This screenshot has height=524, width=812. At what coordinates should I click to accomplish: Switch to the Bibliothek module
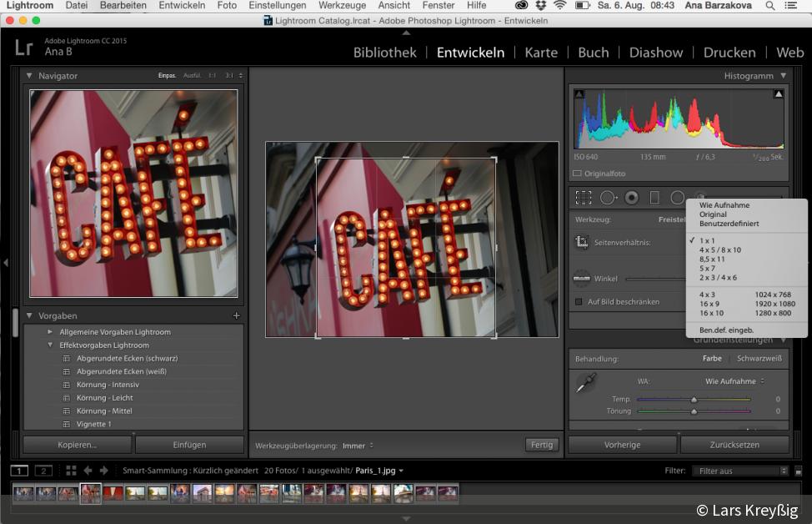[x=384, y=52]
